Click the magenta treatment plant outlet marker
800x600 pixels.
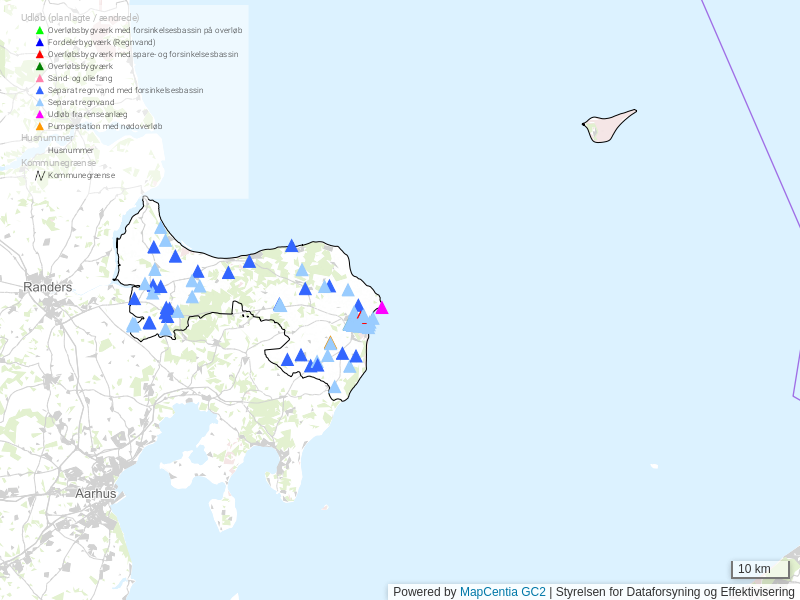pos(382,308)
